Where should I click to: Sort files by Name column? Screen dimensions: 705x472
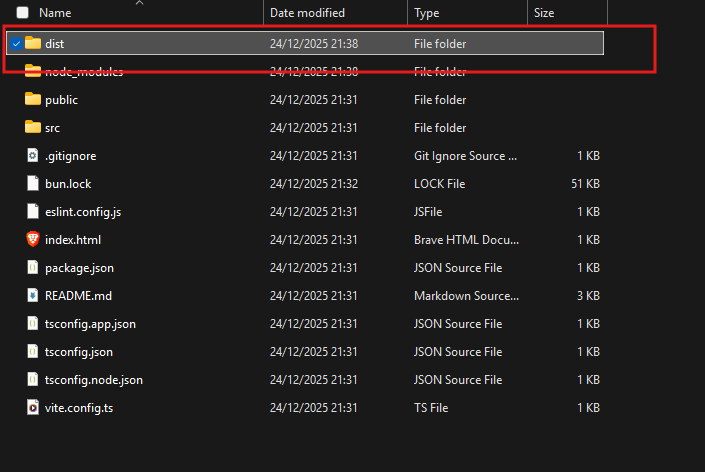click(x=55, y=13)
